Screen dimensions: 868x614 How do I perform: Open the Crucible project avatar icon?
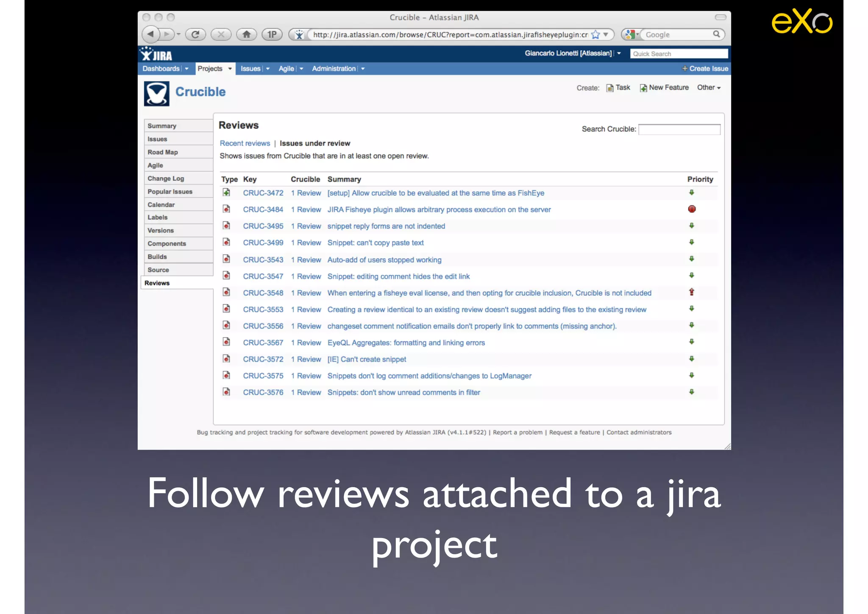click(x=156, y=94)
